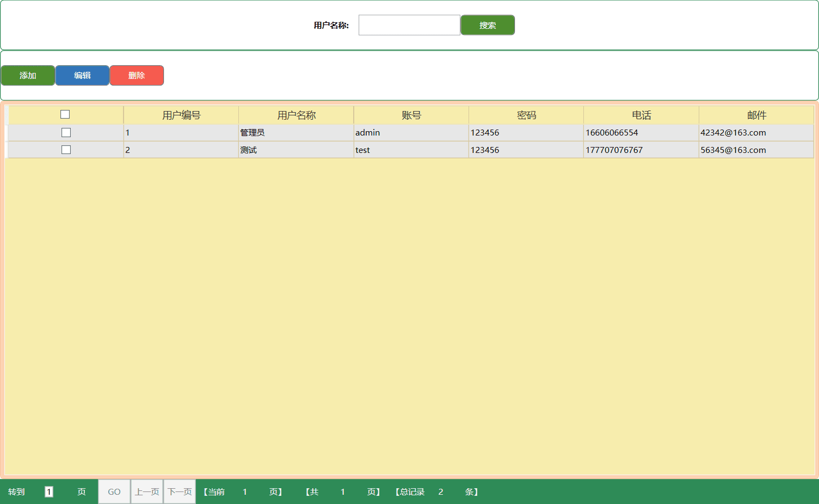Select the admin account cell

[367, 133]
